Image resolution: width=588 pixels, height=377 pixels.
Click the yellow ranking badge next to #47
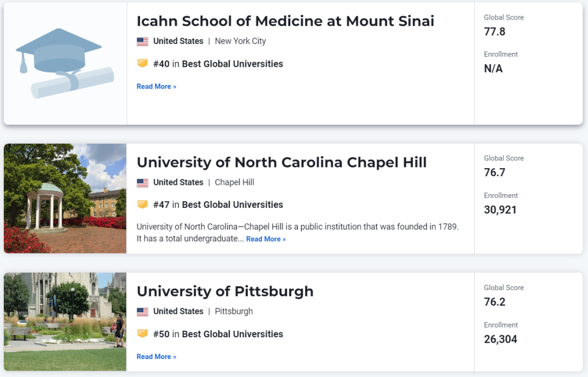[x=143, y=204]
